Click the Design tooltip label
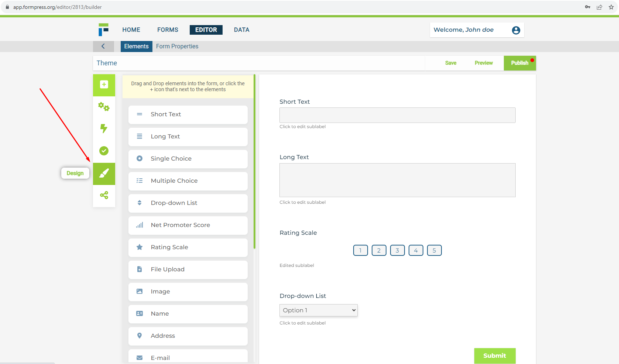Viewport: 619px width, 364px height. (x=75, y=173)
